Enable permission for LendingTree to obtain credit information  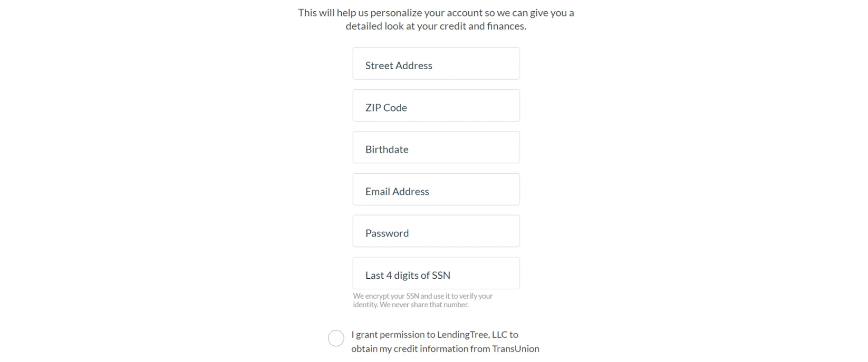pos(335,338)
